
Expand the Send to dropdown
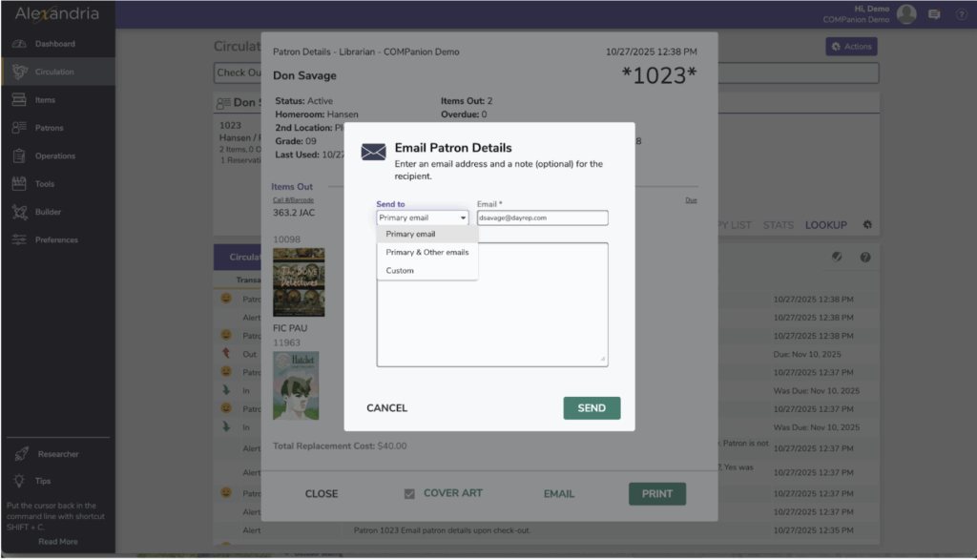pos(423,218)
